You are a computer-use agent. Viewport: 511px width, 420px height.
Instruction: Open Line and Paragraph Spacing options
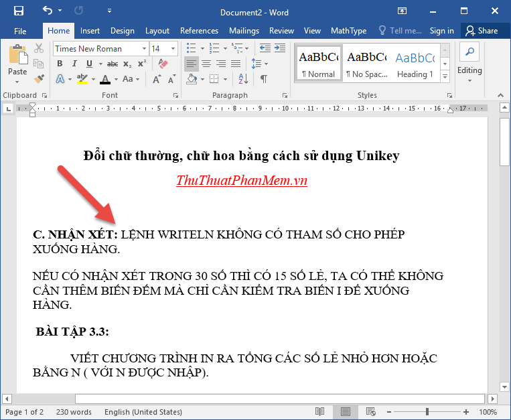tap(260, 64)
